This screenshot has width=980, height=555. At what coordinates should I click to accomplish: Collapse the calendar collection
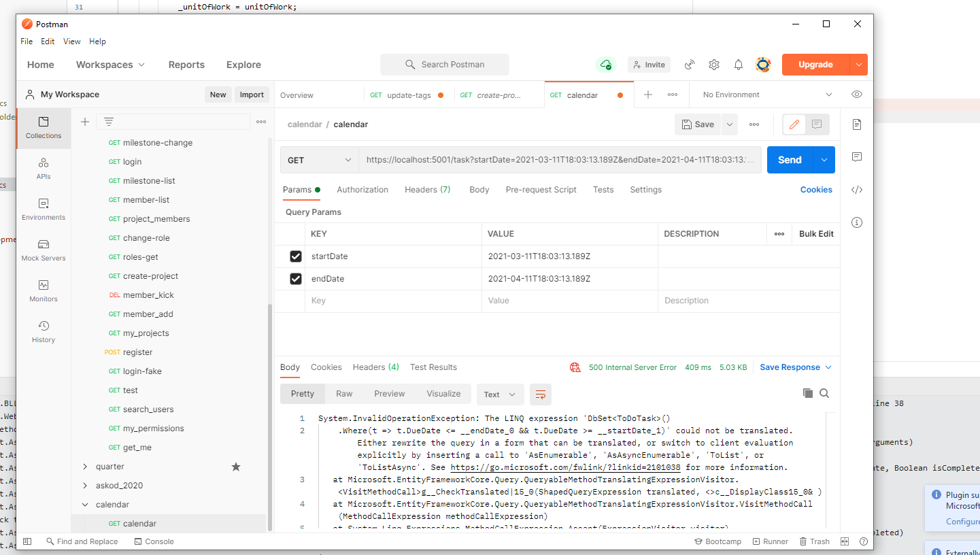point(85,505)
